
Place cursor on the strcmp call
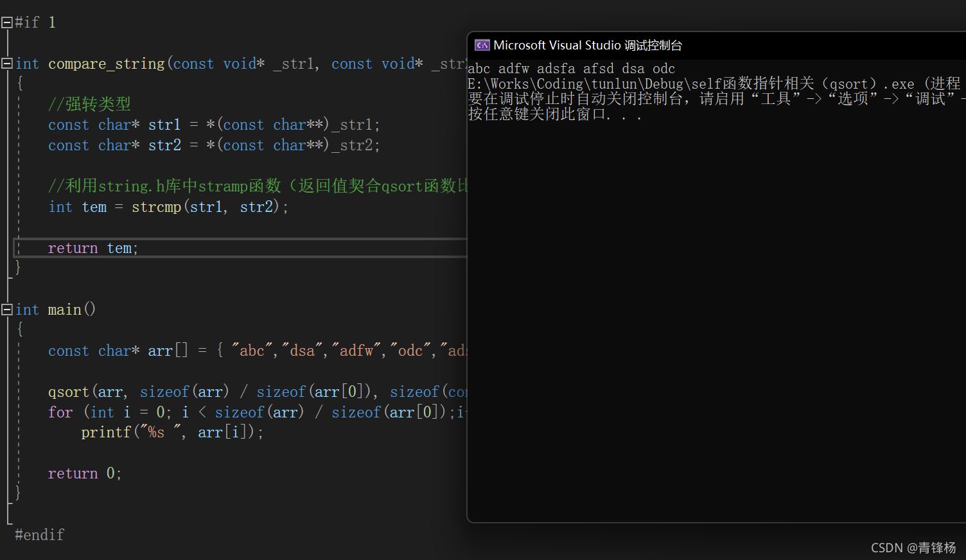pyautogui.click(x=156, y=207)
